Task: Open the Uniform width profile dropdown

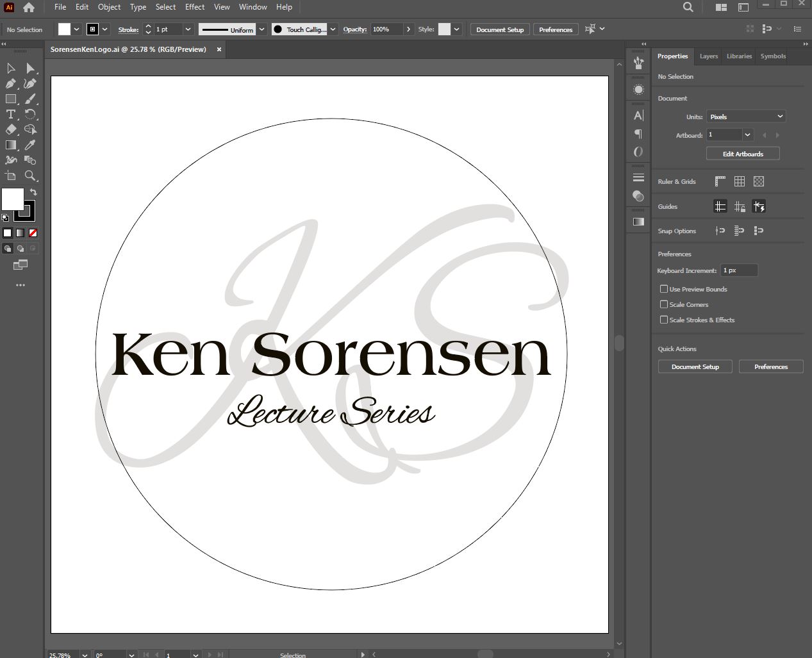Action: (261, 29)
